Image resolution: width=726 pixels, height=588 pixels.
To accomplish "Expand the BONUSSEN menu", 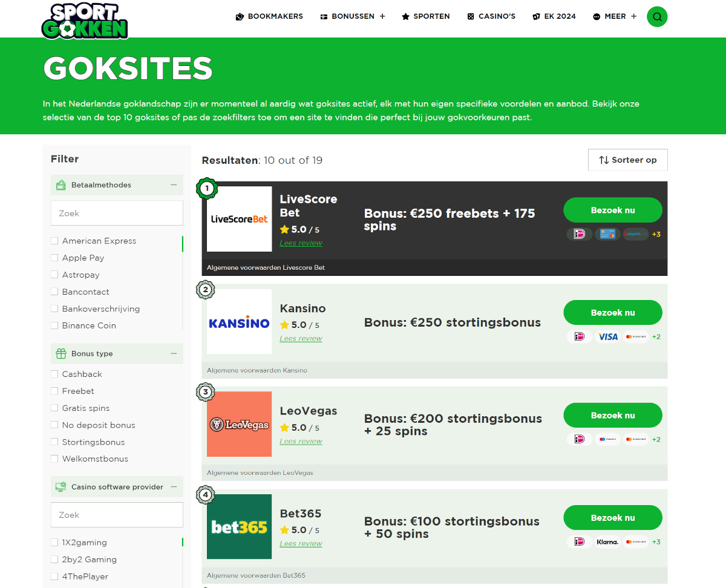I will [353, 16].
